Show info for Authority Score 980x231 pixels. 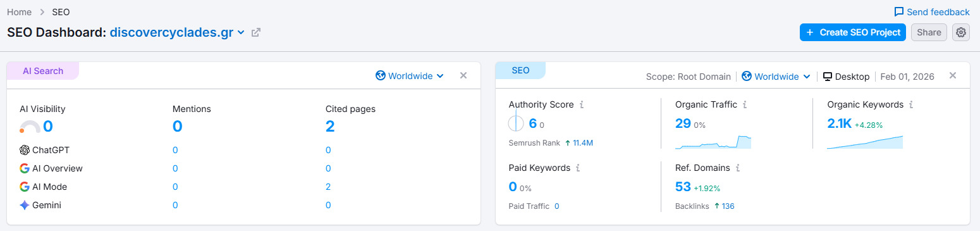[x=582, y=104]
